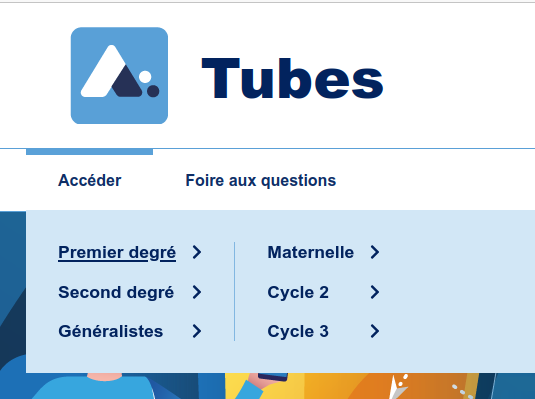Open Foire aux questions page

tap(261, 180)
